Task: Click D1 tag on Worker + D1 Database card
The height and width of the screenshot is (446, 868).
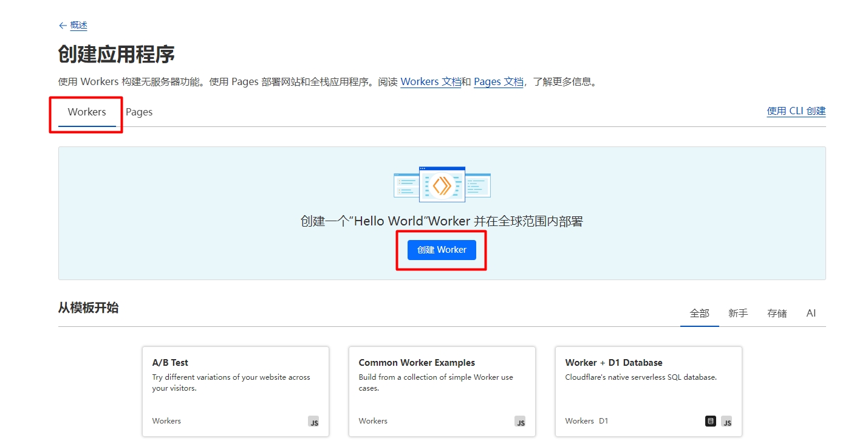Action: 603,421
